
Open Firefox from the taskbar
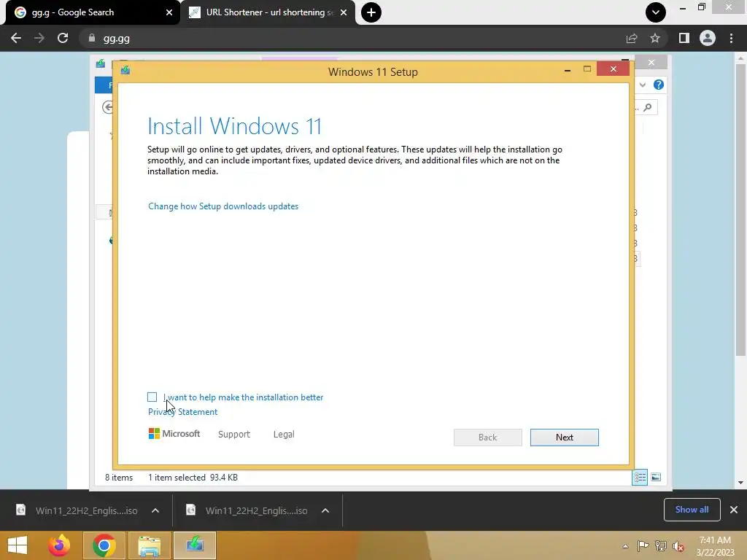pyautogui.click(x=60, y=545)
